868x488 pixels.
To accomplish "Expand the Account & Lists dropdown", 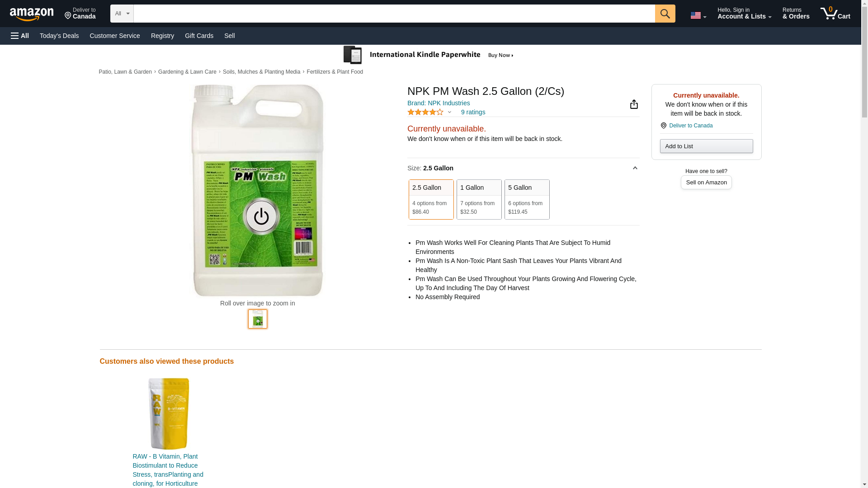I will 744,14.
